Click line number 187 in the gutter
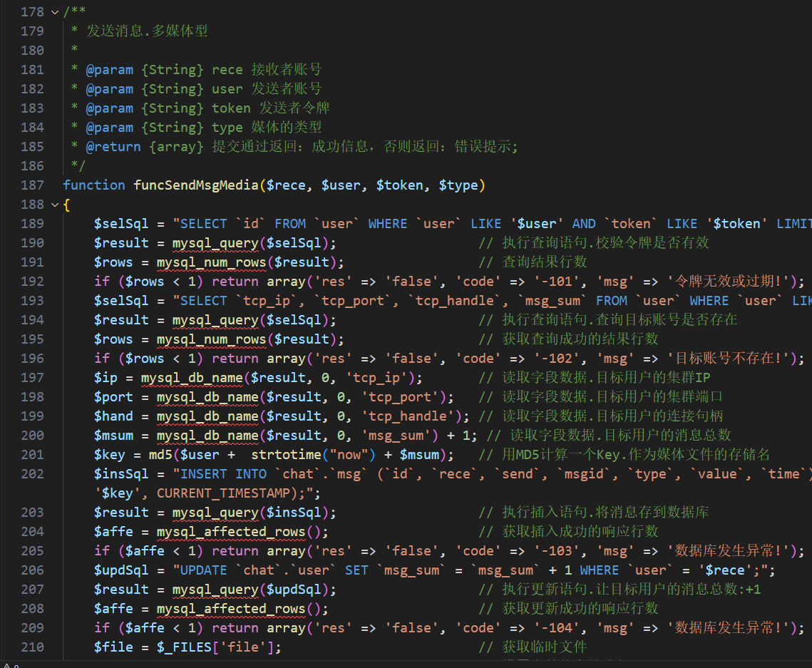Screen dimensions: 812x668 32,185
